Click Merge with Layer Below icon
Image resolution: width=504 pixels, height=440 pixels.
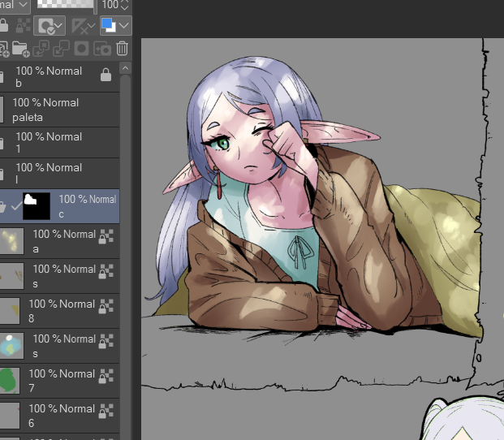[x=61, y=49]
